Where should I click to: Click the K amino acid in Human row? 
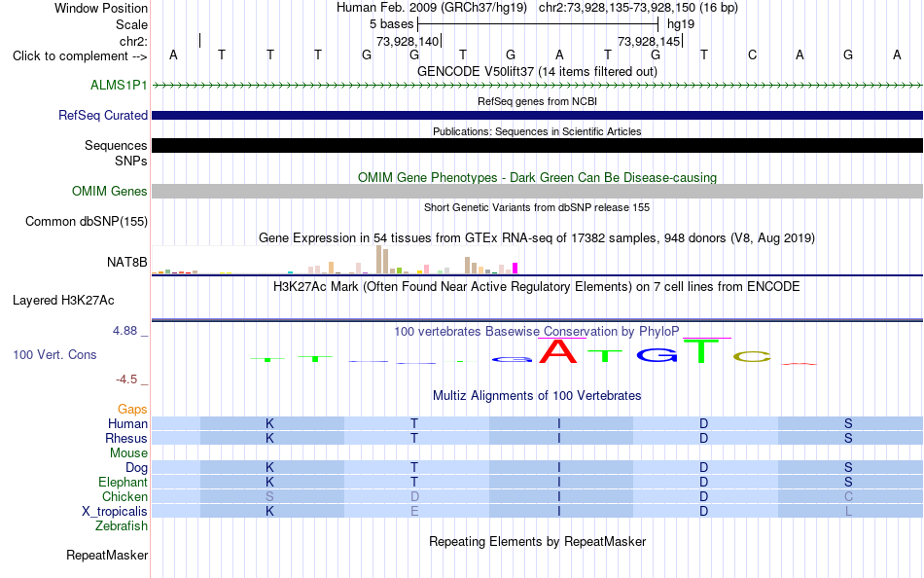[269, 423]
